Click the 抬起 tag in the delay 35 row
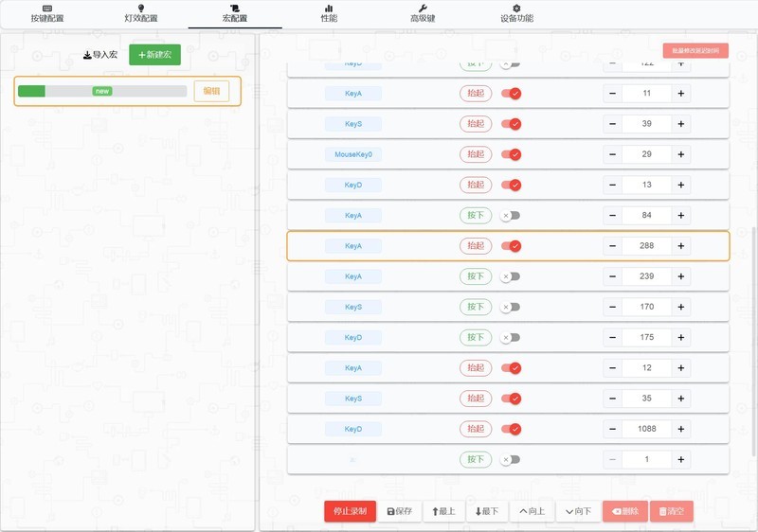Image resolution: width=758 pixels, height=532 pixels. click(476, 399)
